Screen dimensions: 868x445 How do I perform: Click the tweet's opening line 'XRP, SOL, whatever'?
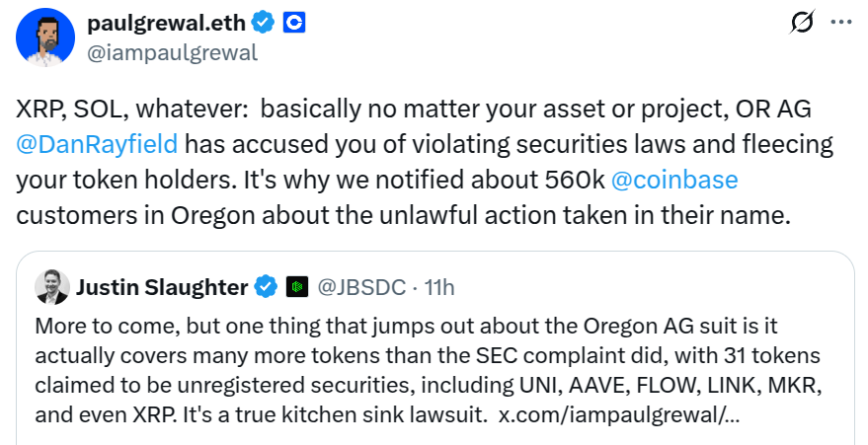(x=138, y=108)
